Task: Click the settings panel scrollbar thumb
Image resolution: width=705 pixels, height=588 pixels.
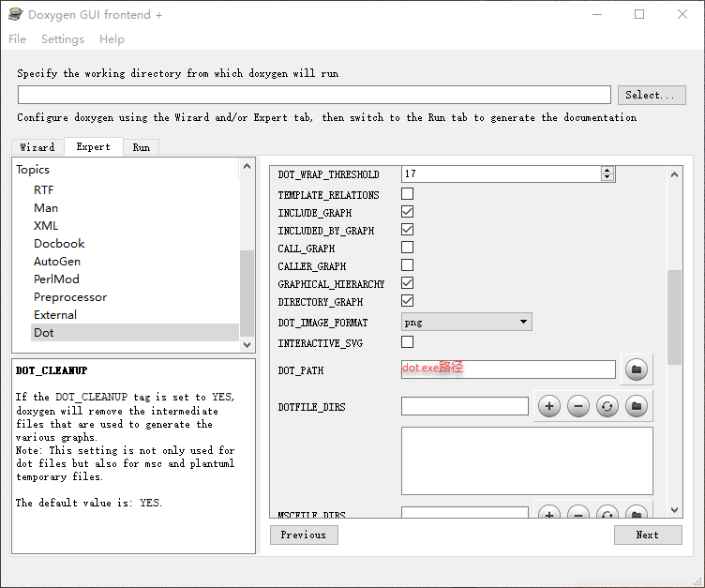Action: coord(674,317)
